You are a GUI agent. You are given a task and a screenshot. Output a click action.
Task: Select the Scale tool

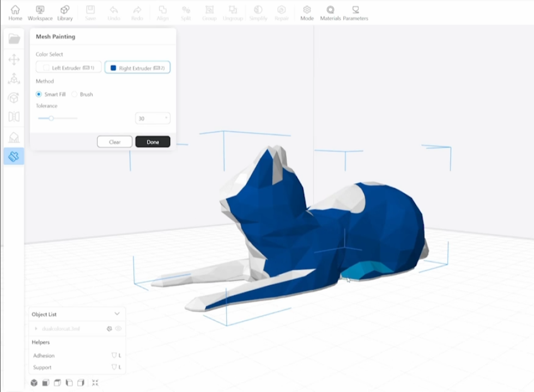tap(14, 79)
